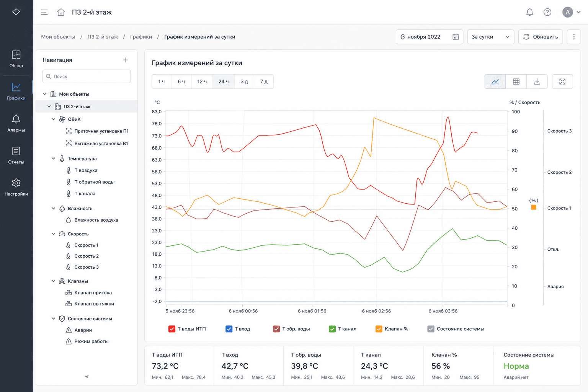Open calendar date picker icon
This screenshot has width=588, height=392.
456,37
